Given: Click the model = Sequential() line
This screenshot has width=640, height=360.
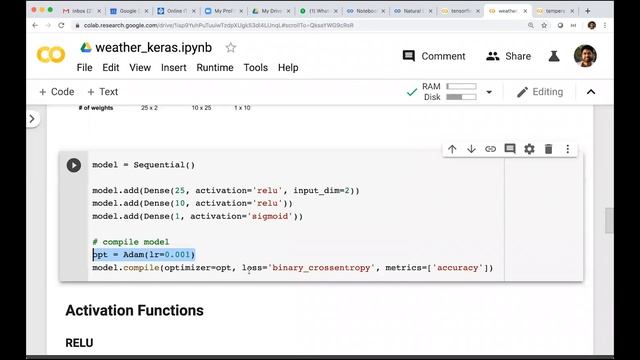Looking at the screenshot, I should (144, 165).
